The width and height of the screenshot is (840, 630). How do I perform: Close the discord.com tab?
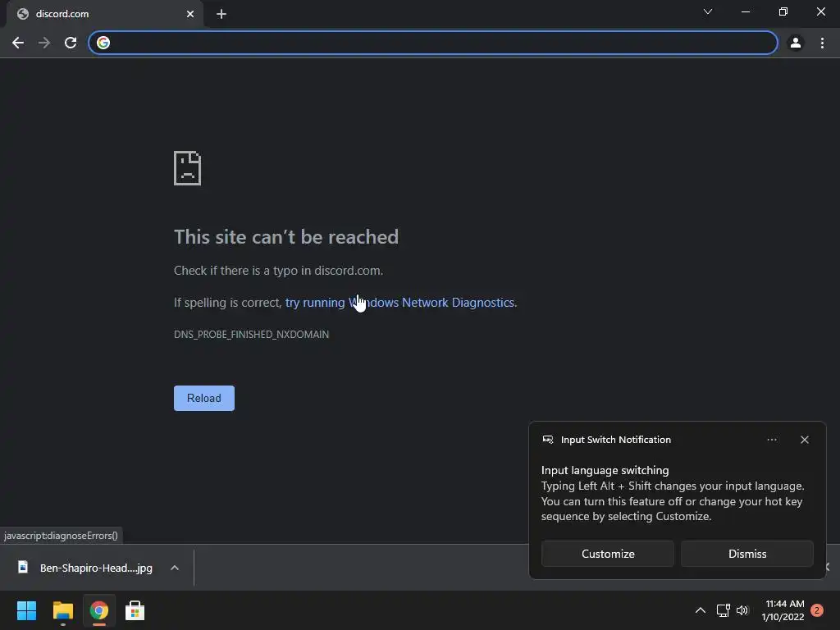(190, 14)
